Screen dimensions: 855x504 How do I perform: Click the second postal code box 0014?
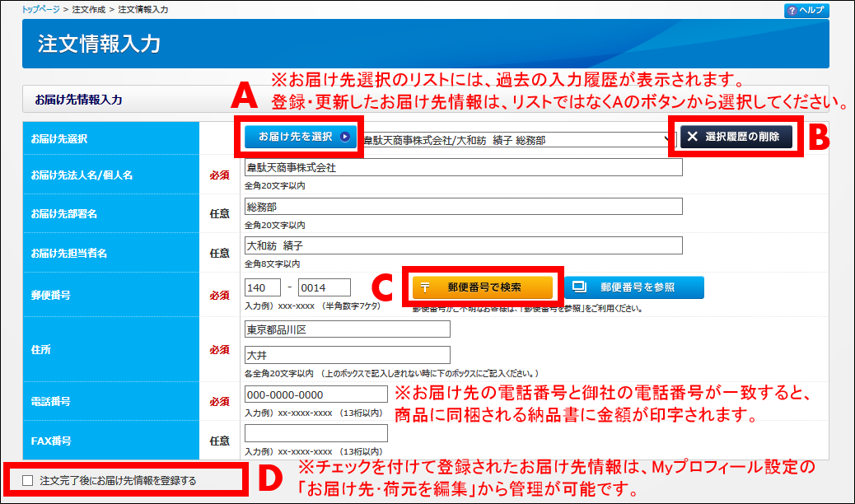[x=324, y=287]
